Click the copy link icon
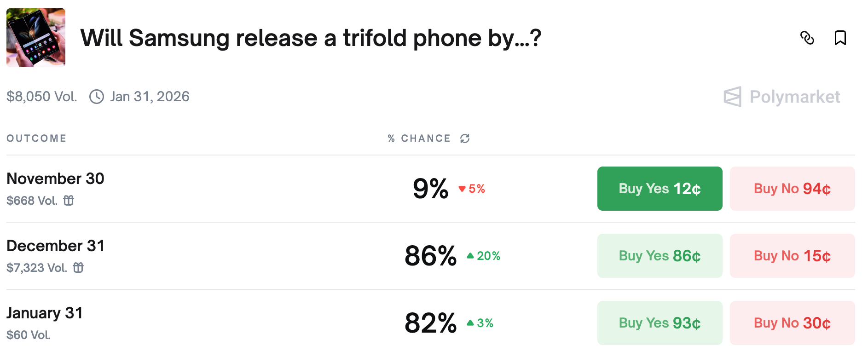The width and height of the screenshot is (868, 357). pyautogui.click(x=807, y=38)
